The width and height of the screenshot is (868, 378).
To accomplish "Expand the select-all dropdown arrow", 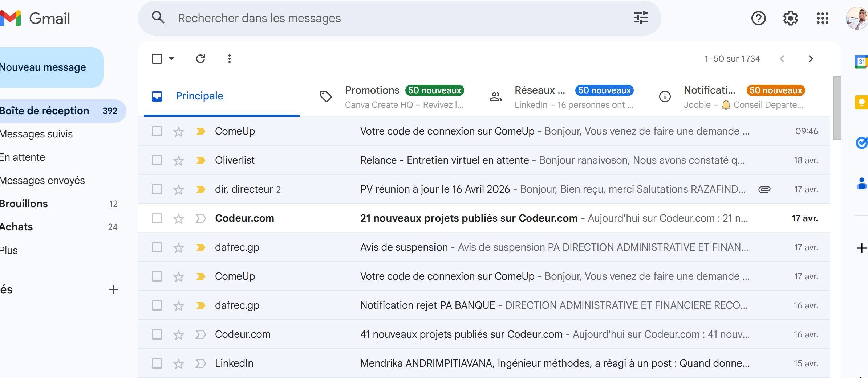I will coord(171,59).
